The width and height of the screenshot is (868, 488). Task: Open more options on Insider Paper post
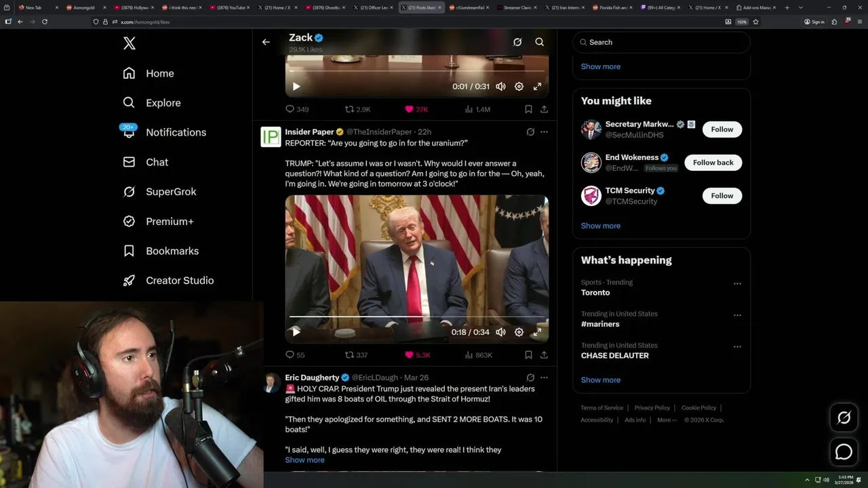544,131
